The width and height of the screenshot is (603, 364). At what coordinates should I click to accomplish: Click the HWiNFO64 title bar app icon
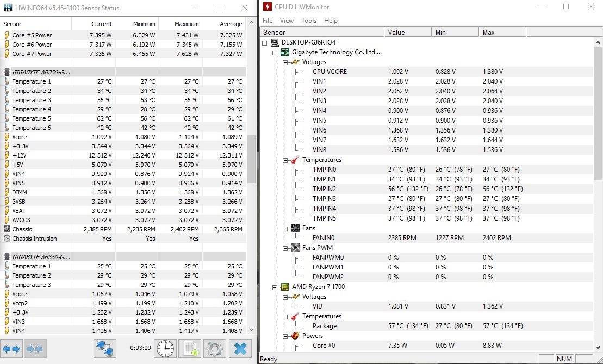pos(8,8)
